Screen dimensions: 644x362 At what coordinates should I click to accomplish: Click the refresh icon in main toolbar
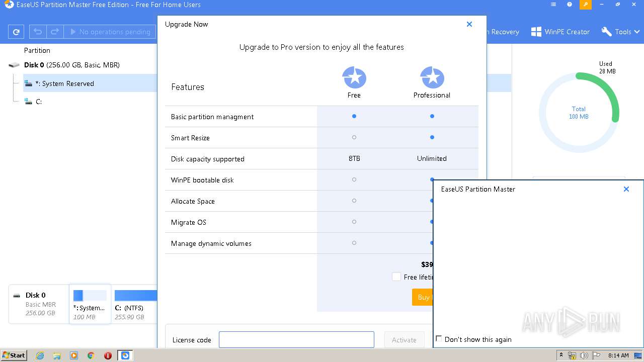click(16, 32)
